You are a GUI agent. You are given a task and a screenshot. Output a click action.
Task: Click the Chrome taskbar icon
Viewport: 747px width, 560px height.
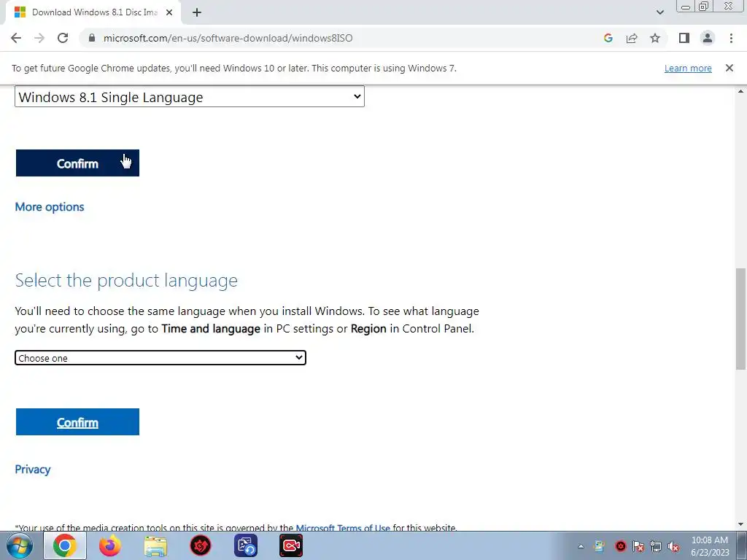[65, 545]
